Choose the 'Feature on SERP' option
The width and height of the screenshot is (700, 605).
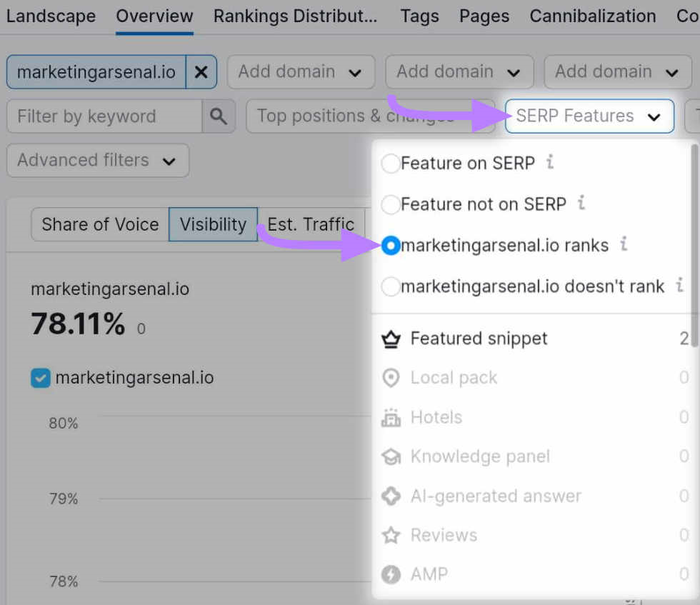(391, 163)
